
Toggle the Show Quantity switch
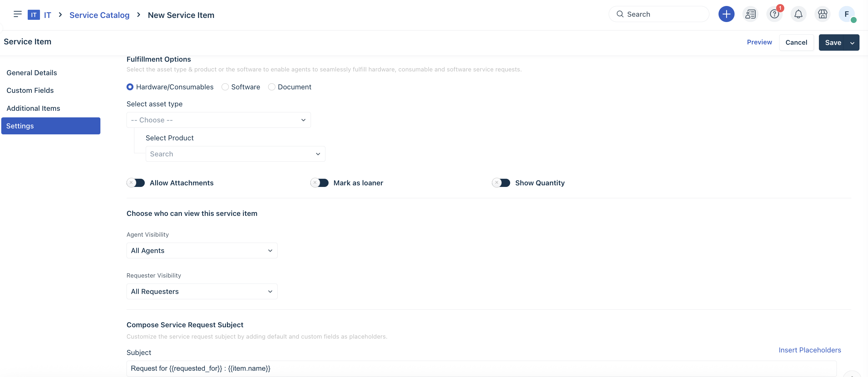[501, 183]
